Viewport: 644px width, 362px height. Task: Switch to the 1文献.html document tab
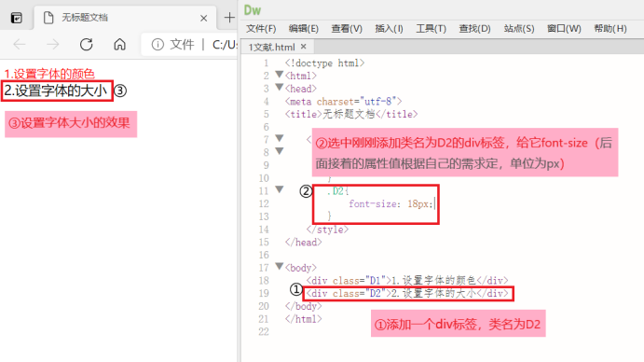(271, 47)
